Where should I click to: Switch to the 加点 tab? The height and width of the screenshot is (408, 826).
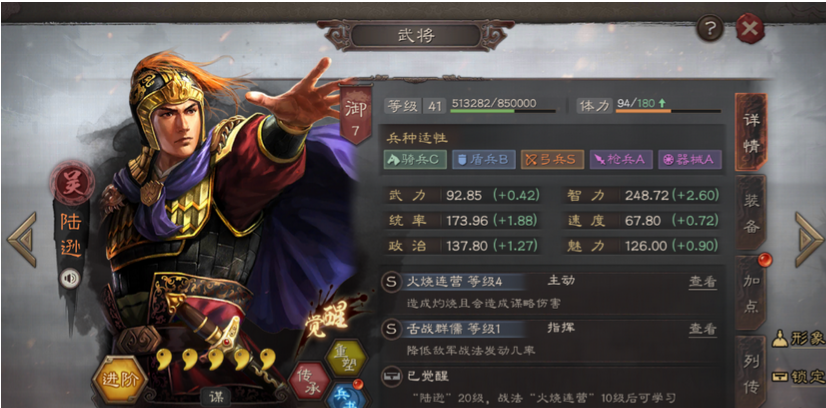point(751,295)
